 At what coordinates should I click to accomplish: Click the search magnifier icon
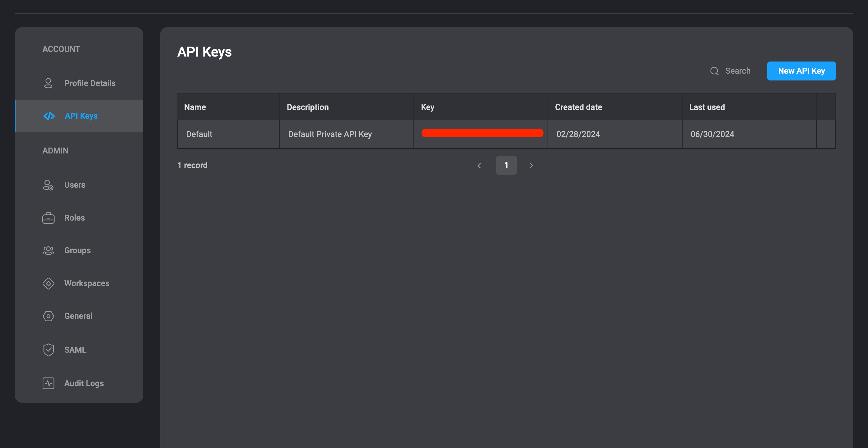point(714,71)
